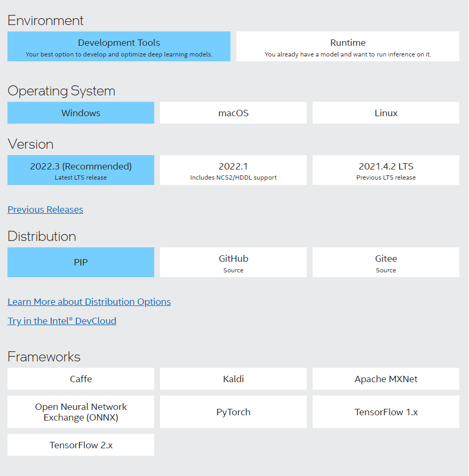The height and width of the screenshot is (476, 469).
Task: Choose the 2021.4.2 LTS version
Action: point(386,170)
